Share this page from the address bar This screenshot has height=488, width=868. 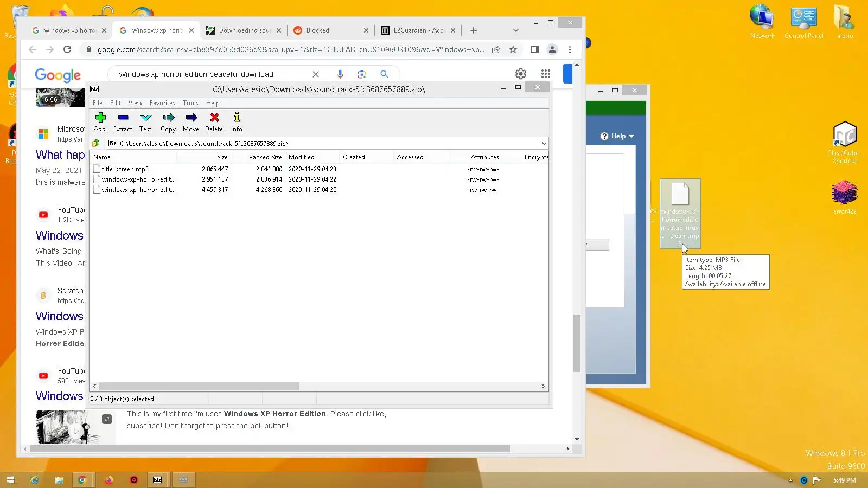496,49
